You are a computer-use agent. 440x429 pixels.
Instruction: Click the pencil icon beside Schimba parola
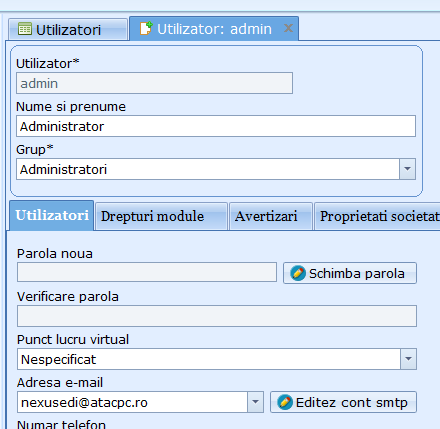[298, 273]
